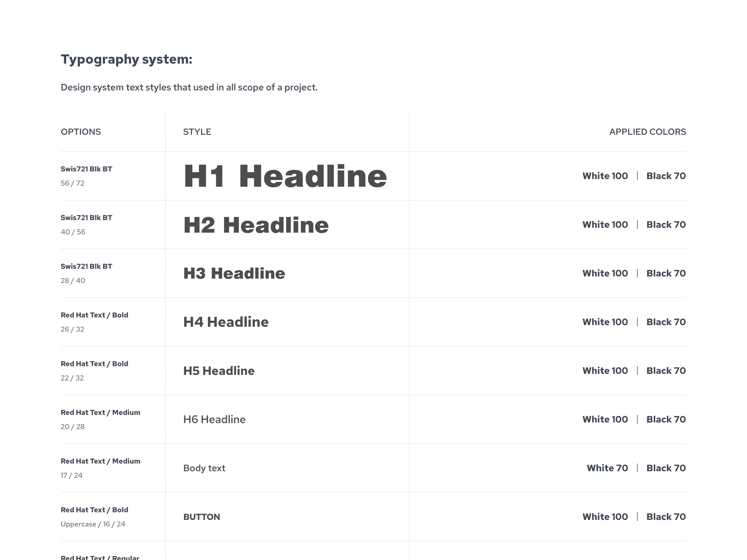Click the Typography system title

(x=126, y=59)
